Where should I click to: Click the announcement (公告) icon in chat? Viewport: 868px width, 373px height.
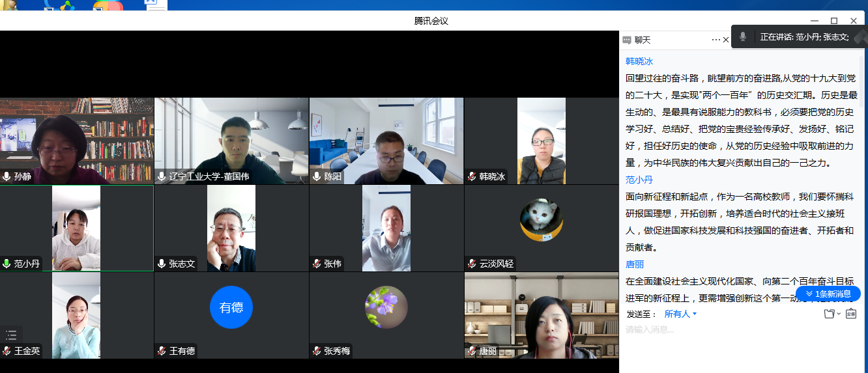pos(850,314)
